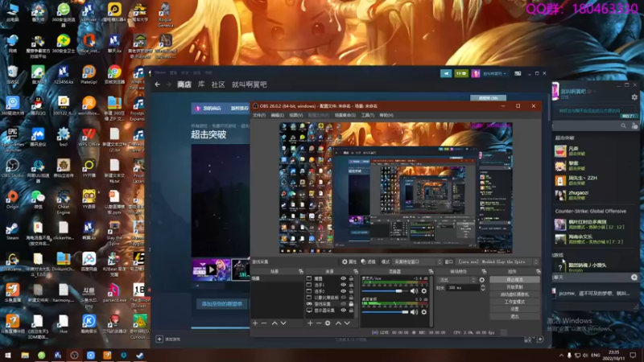644x362 pixels.
Task: Open the transition properties gear beside 淡出
Action: click(482, 280)
